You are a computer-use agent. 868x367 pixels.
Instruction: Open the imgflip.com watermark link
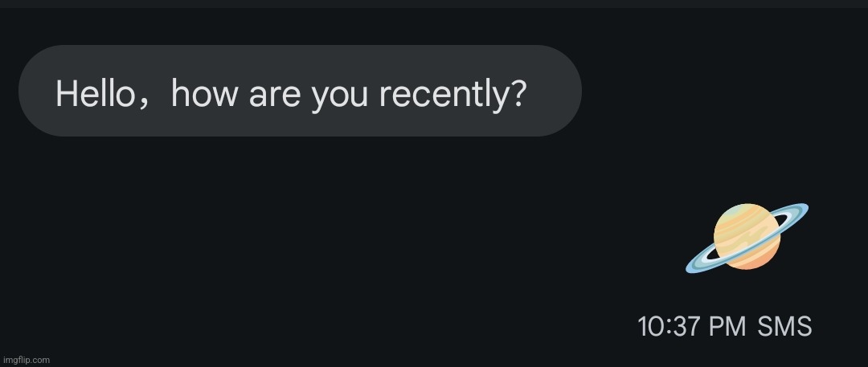[27, 360]
